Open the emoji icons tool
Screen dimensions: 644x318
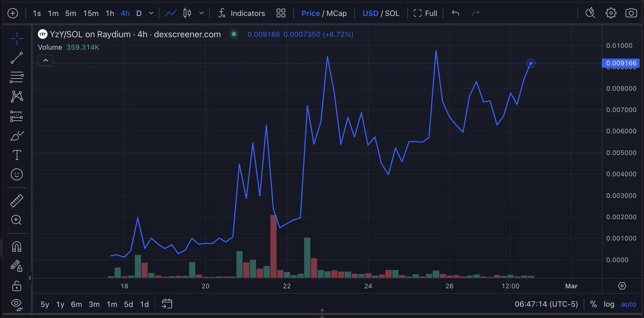pyautogui.click(x=17, y=174)
